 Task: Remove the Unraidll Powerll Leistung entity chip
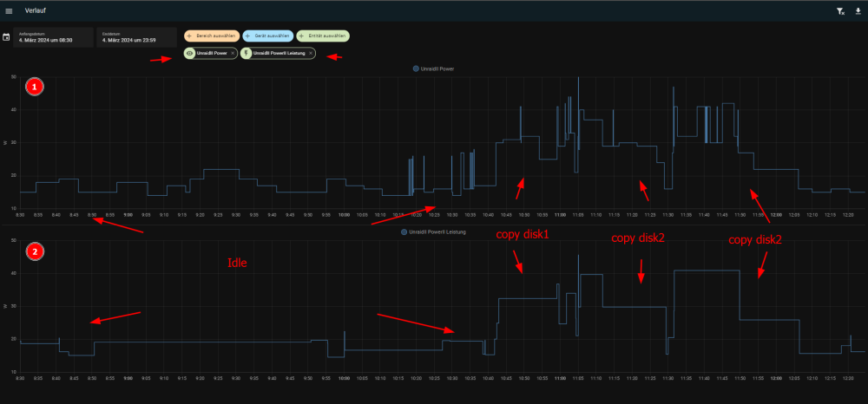311,53
